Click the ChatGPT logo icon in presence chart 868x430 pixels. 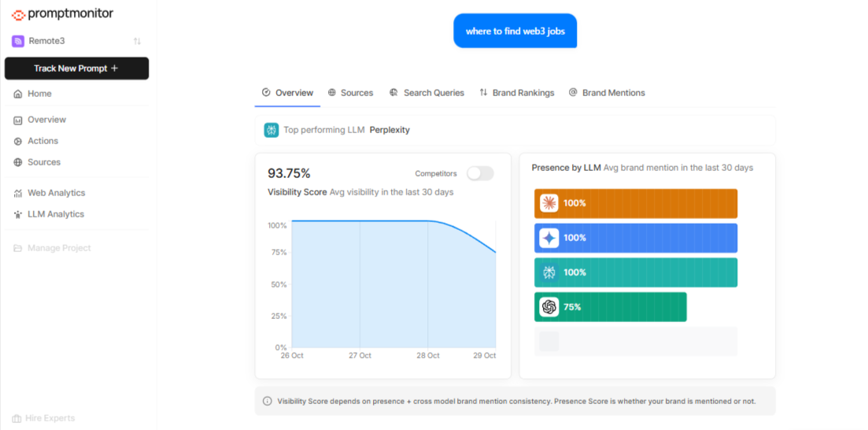549,307
